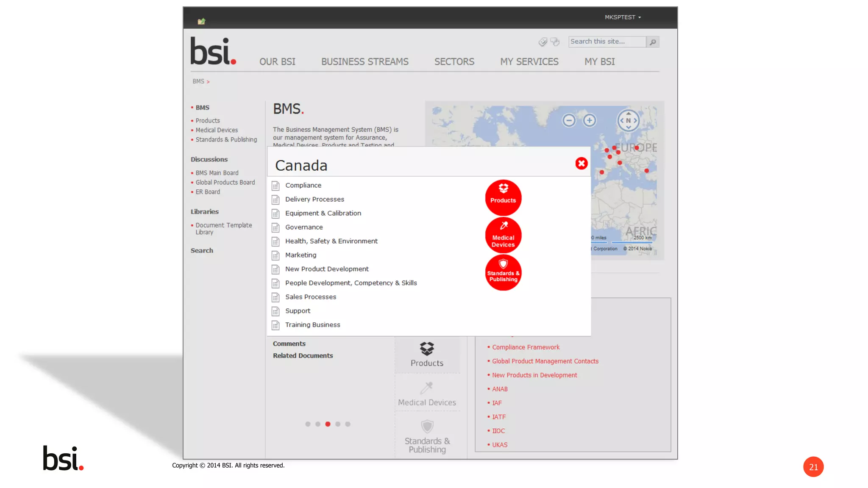868x488 pixels.
Task: Select Products in the left sidebar
Action: (208, 121)
